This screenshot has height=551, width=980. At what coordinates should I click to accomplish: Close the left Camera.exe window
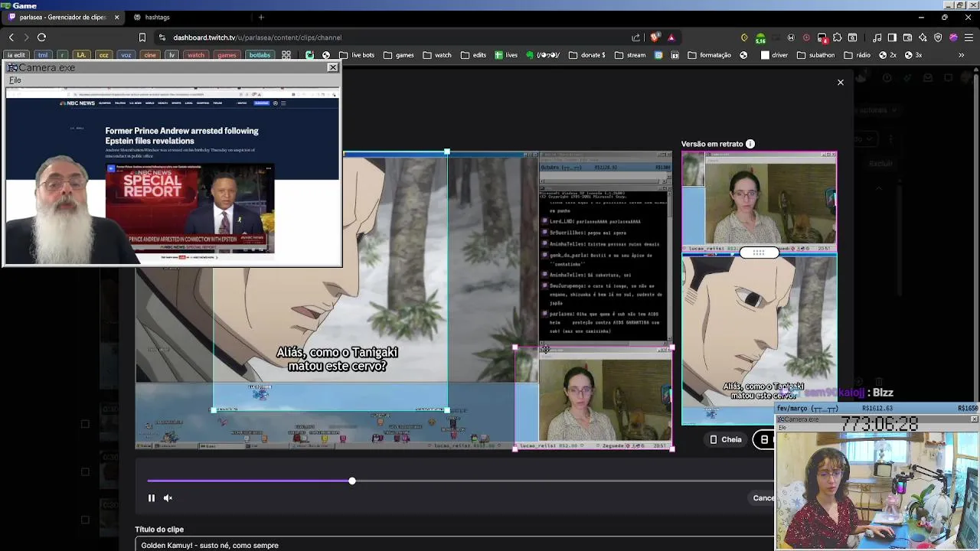click(x=332, y=67)
